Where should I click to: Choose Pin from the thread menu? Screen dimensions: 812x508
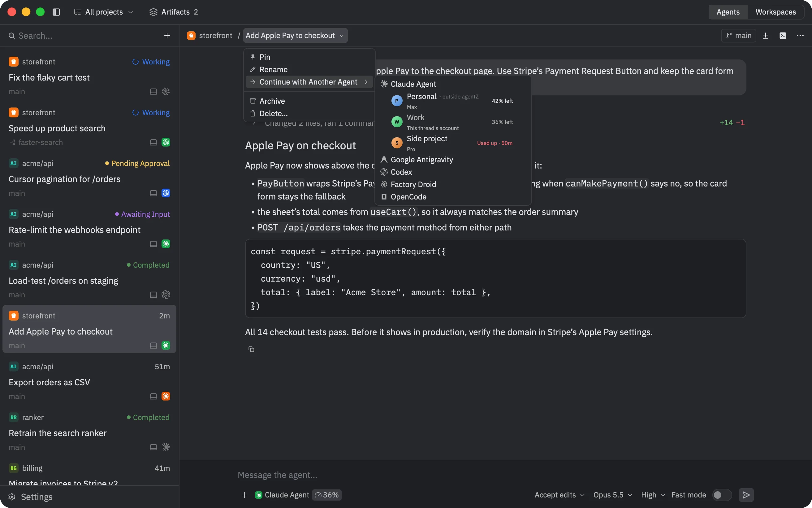pos(309,57)
